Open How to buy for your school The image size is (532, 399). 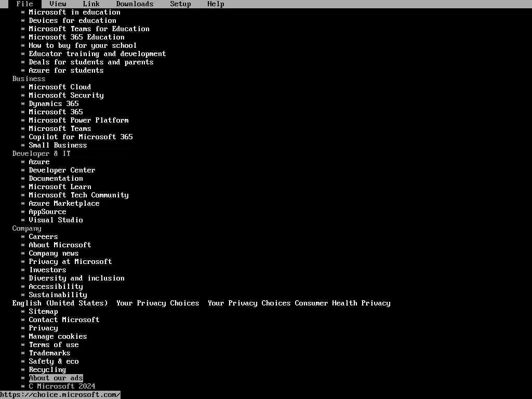click(x=83, y=46)
